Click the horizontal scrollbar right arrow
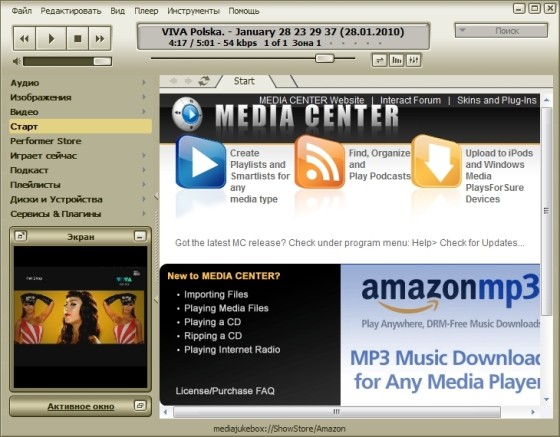 (x=533, y=412)
